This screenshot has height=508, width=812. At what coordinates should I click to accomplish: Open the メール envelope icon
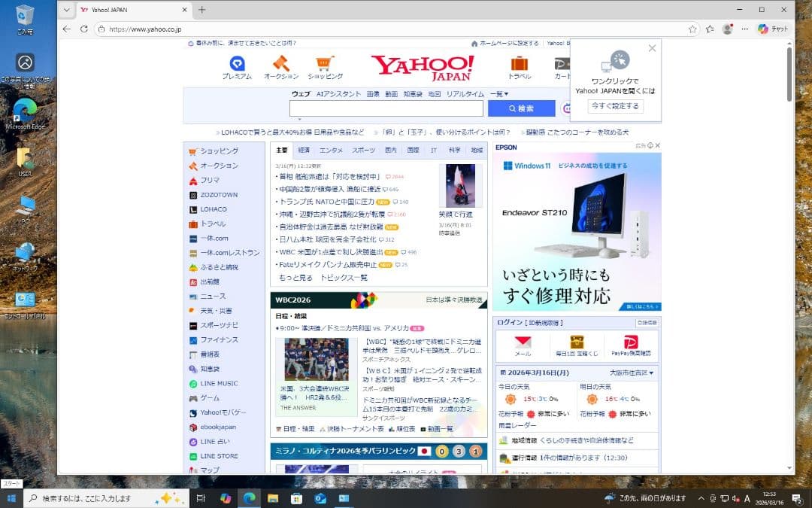coord(523,342)
